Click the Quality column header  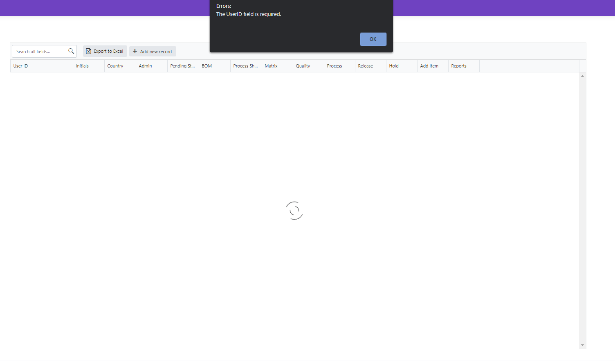pyautogui.click(x=309, y=66)
